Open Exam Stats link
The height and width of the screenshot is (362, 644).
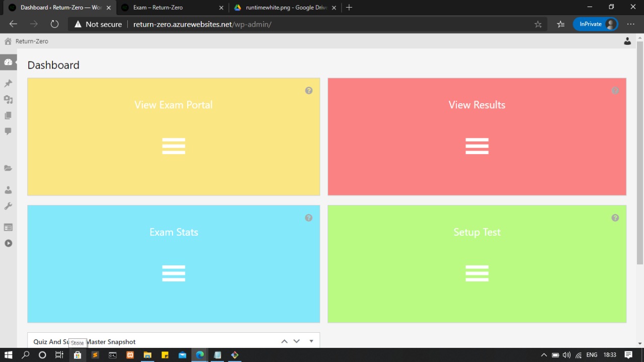tap(174, 232)
